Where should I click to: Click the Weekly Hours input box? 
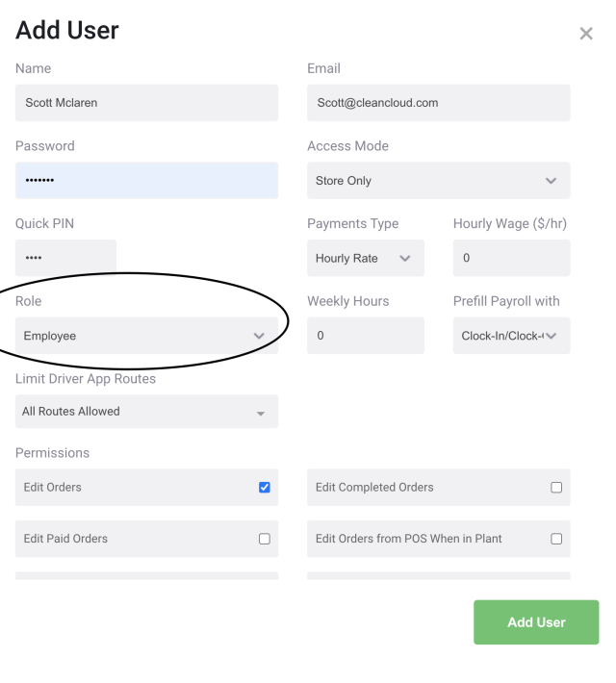point(366,336)
